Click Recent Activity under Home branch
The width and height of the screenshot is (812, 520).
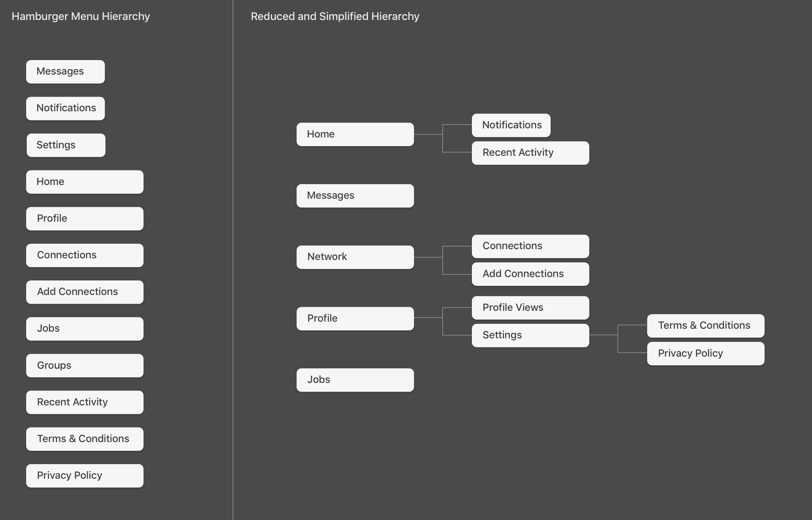pyautogui.click(x=530, y=152)
